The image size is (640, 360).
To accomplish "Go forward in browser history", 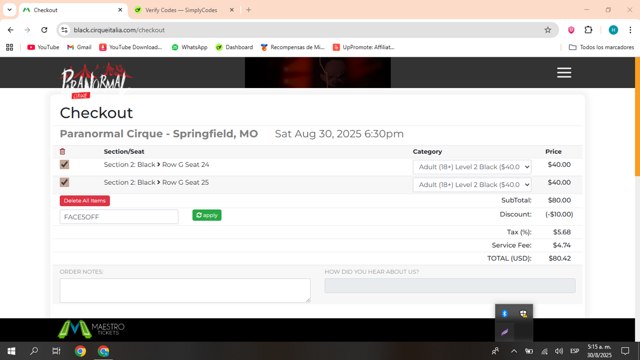I will pos(27,30).
